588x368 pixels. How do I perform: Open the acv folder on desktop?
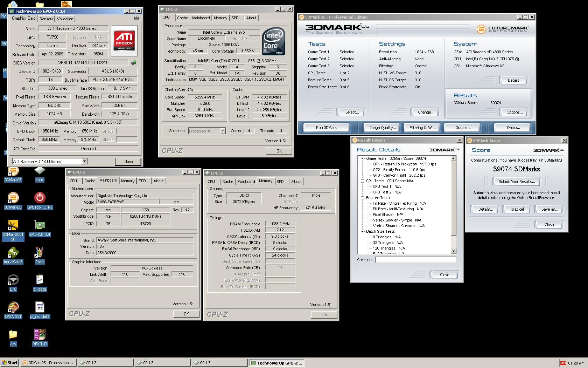(x=13, y=338)
